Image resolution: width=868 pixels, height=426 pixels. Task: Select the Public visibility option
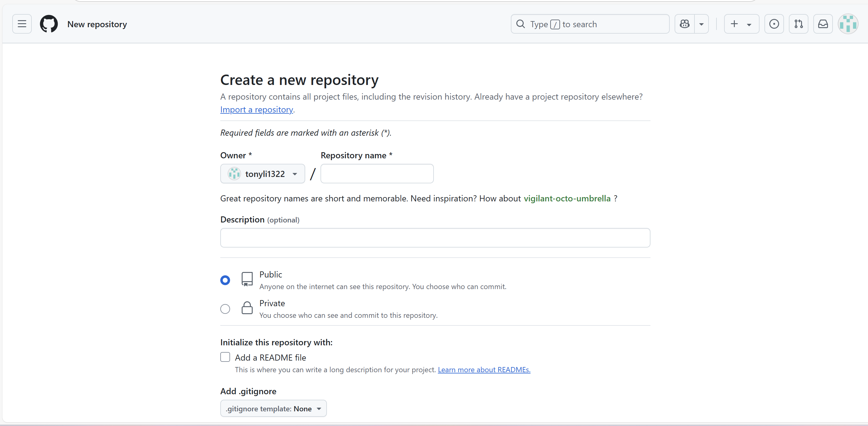click(225, 280)
